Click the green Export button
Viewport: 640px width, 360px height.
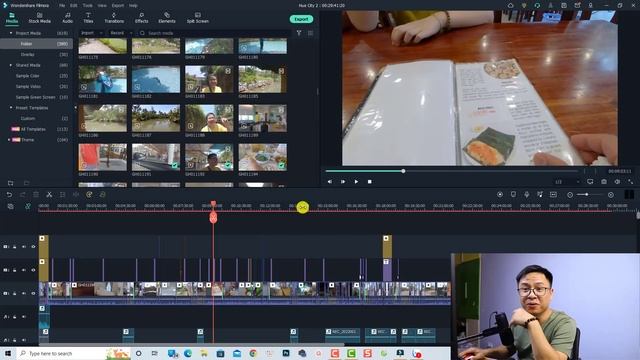[x=301, y=19]
